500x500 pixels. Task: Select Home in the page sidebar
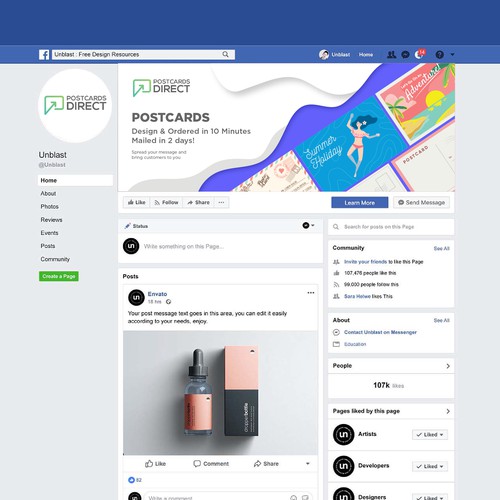[75, 180]
